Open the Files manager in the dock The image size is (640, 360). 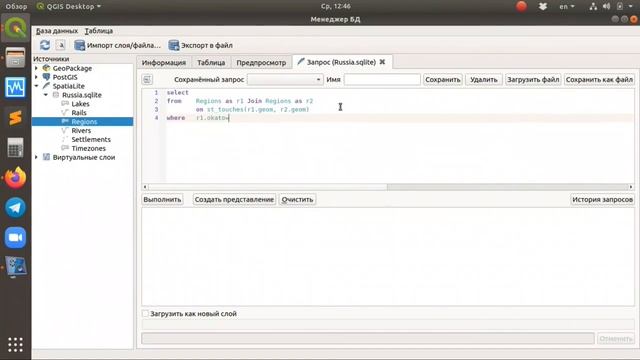(x=16, y=58)
